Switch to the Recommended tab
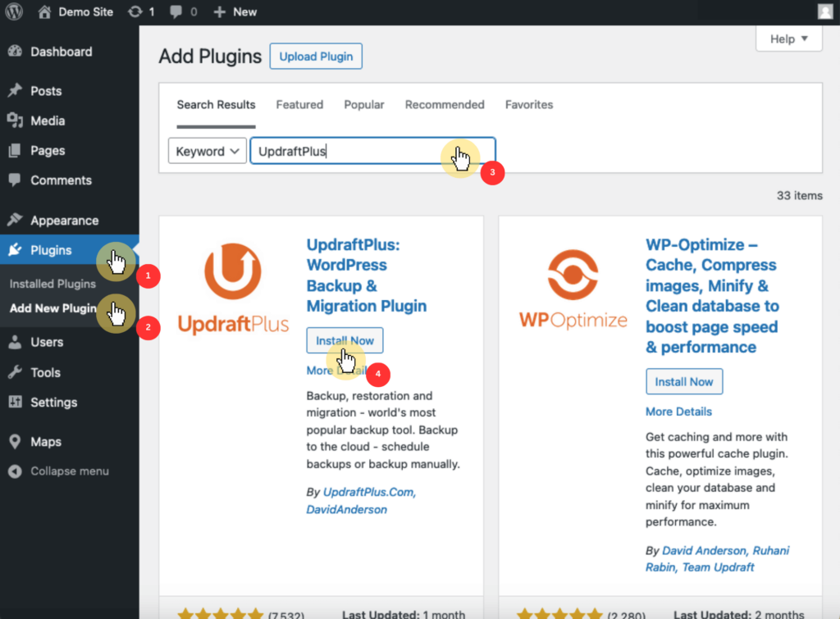The image size is (840, 619). [x=445, y=104]
